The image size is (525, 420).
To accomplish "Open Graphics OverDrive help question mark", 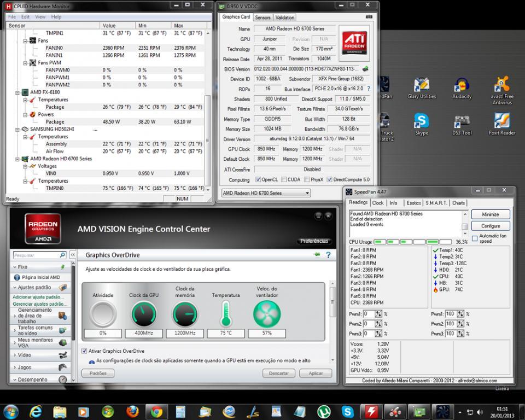I will [328, 255].
